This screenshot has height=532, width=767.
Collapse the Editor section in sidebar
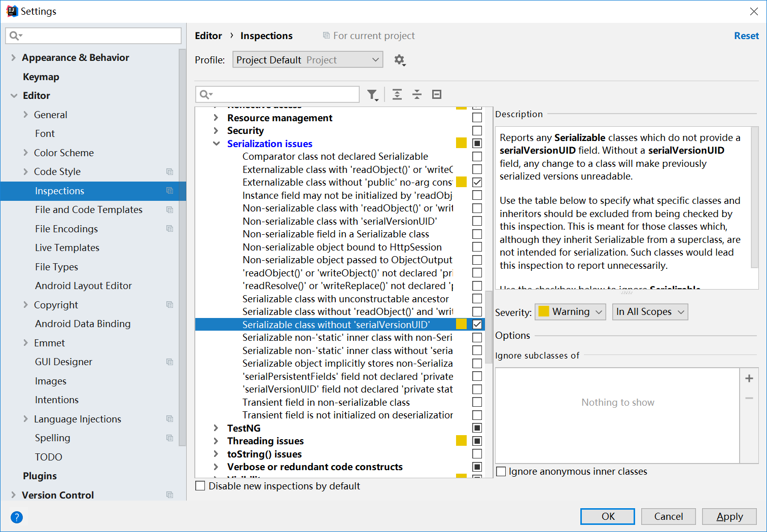coord(14,96)
